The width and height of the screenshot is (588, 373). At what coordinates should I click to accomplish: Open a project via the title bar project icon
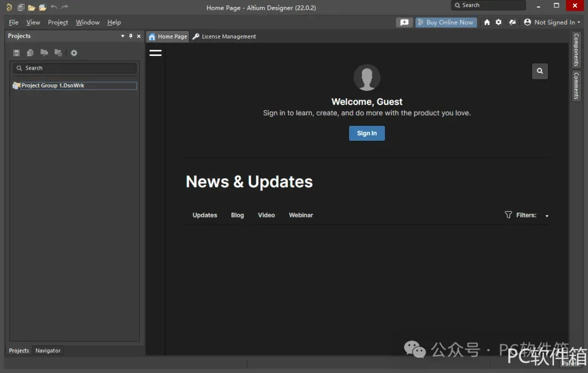point(42,7)
